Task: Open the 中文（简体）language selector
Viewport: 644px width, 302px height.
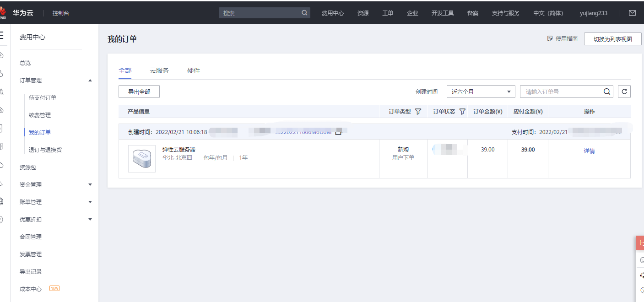Action: [x=548, y=13]
